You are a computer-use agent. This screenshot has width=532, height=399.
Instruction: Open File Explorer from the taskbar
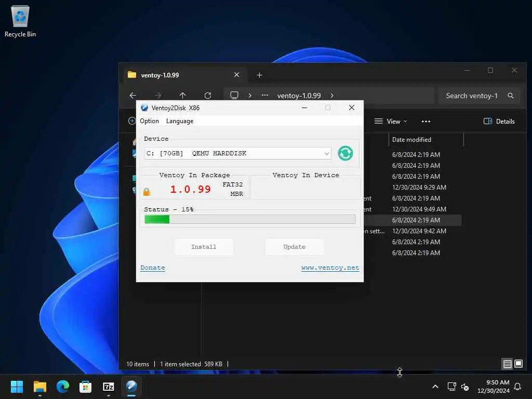[39, 387]
